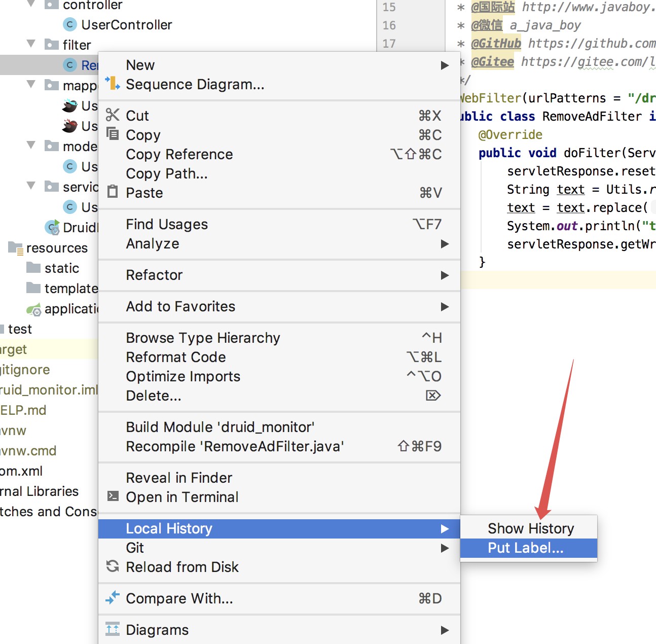This screenshot has height=644, width=656.
Task: Expand the Refactor submenu arrow
Action: click(x=445, y=275)
